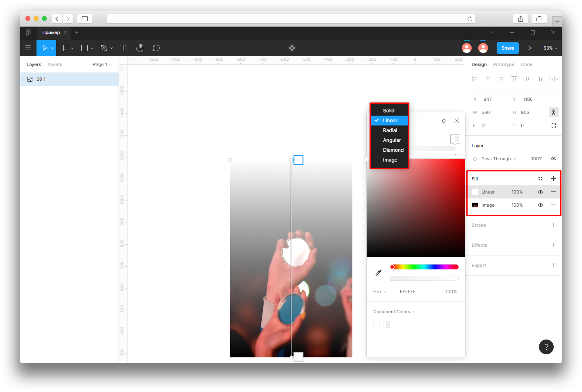Click the Present play button
Image resolution: width=582 pixels, height=392 pixels.
[530, 48]
